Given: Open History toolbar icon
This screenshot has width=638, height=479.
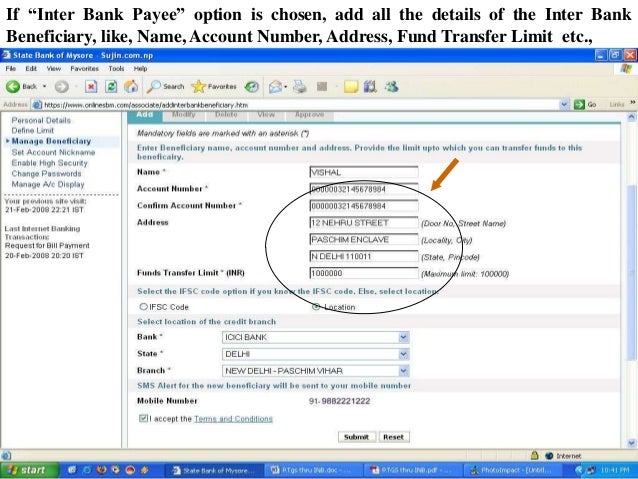Looking at the screenshot, I should click(x=252, y=86).
